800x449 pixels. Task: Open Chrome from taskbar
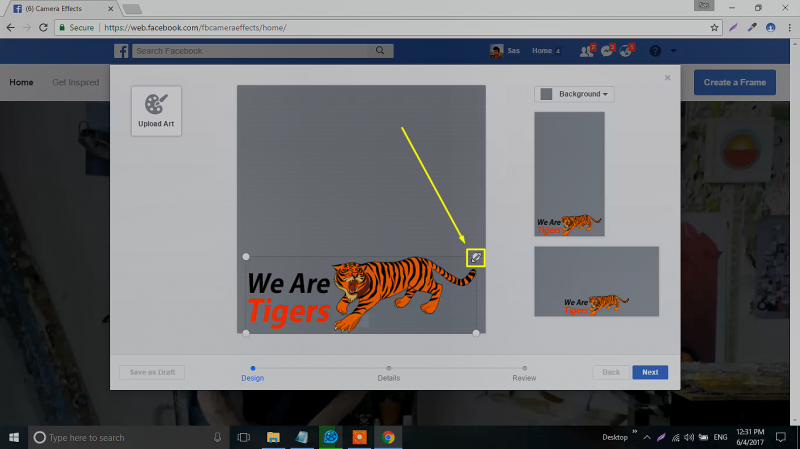pos(388,437)
